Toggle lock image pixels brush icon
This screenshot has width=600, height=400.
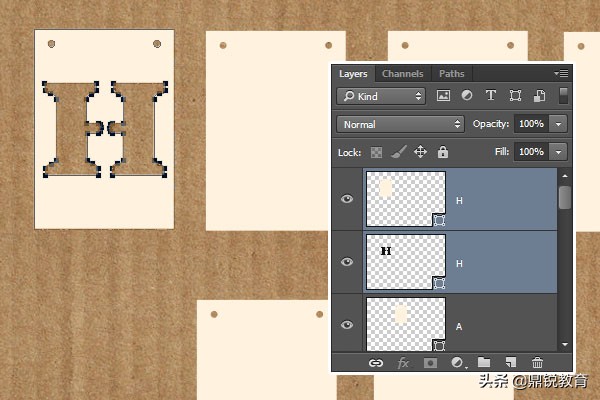tap(398, 152)
